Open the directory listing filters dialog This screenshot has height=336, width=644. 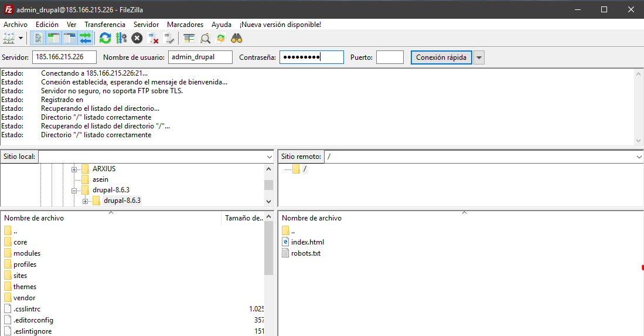189,39
